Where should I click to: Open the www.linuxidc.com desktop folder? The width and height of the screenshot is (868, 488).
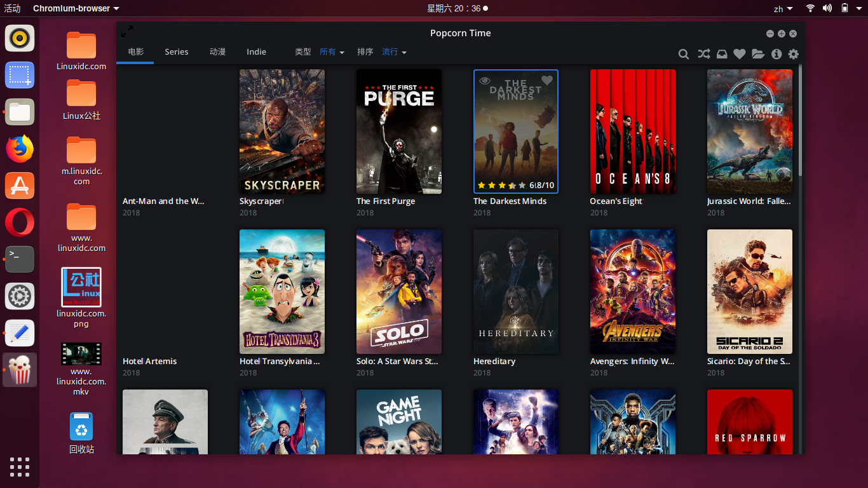tap(81, 227)
